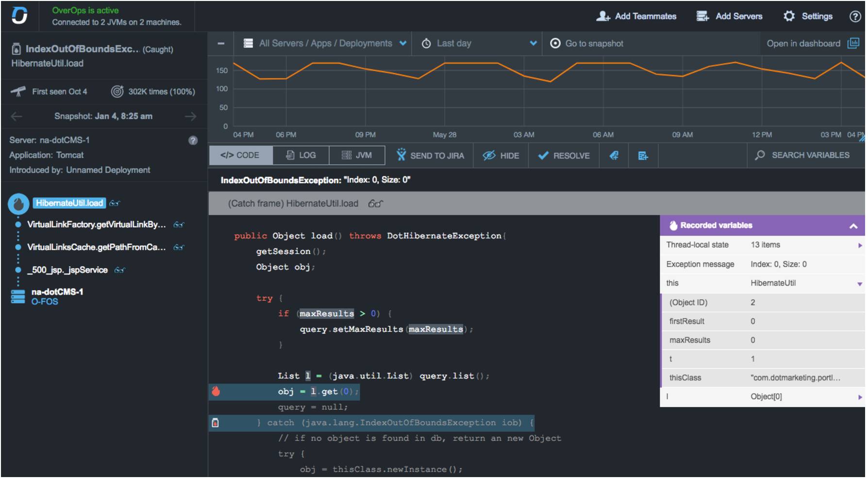Click glasses icon beside _500_jsp._jspService

point(119,270)
